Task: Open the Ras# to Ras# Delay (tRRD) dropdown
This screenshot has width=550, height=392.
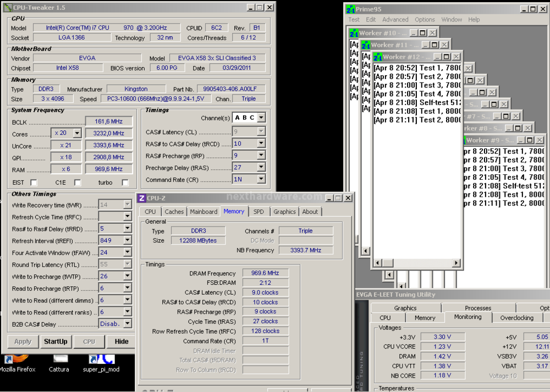Action: pyautogui.click(x=128, y=229)
